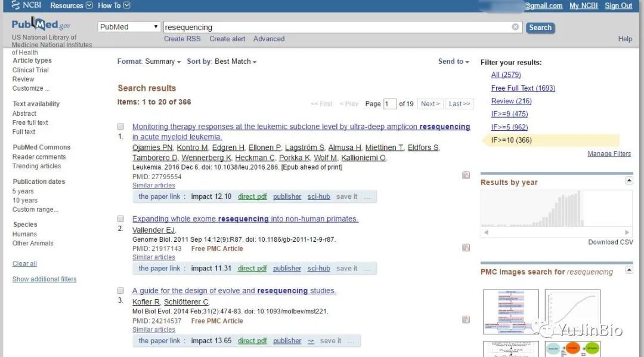The height and width of the screenshot is (357, 644).
Task: Open first PMC image thumbnail flowchart
Action: pyautogui.click(x=511, y=312)
